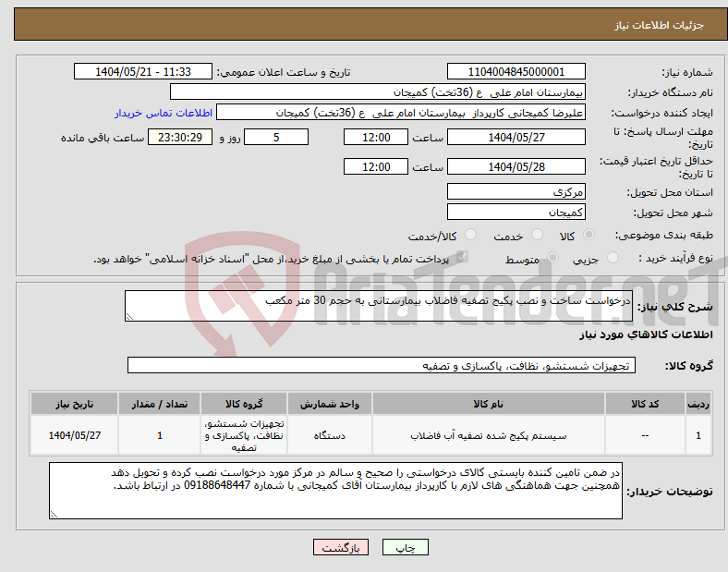The image size is (728, 572).
Task: Click the resize handle of شرح کلی نیاز box
Action: 129,317
